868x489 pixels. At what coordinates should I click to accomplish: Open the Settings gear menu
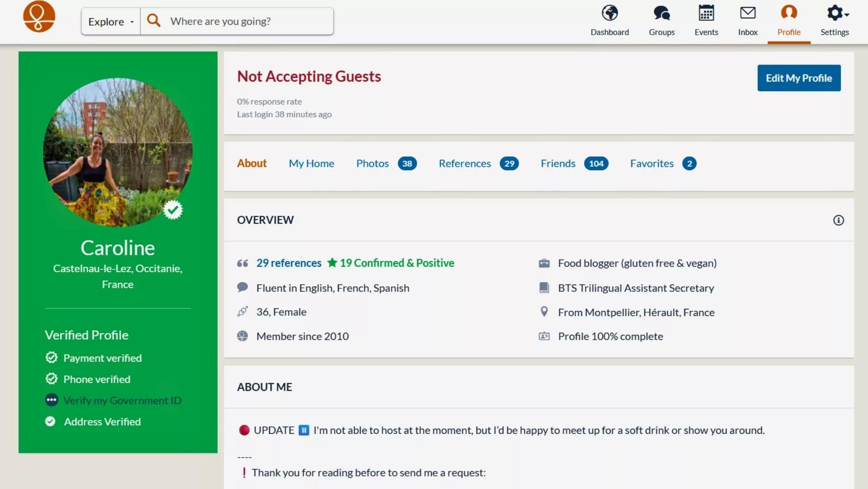coord(838,13)
